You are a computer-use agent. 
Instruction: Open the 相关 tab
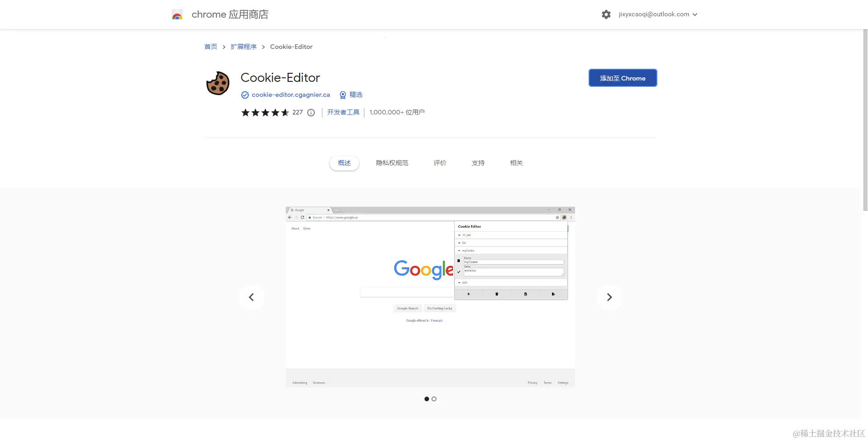[x=516, y=163]
